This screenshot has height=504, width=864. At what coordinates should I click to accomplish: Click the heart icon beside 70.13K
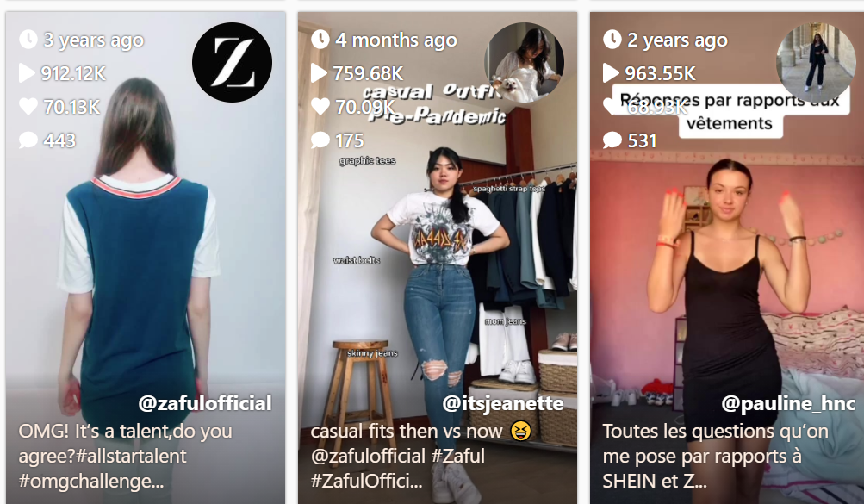[28, 106]
